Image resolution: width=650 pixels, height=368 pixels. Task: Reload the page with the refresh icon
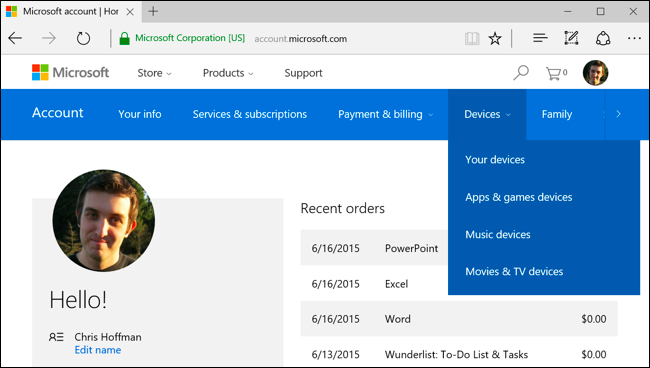pyautogui.click(x=83, y=39)
